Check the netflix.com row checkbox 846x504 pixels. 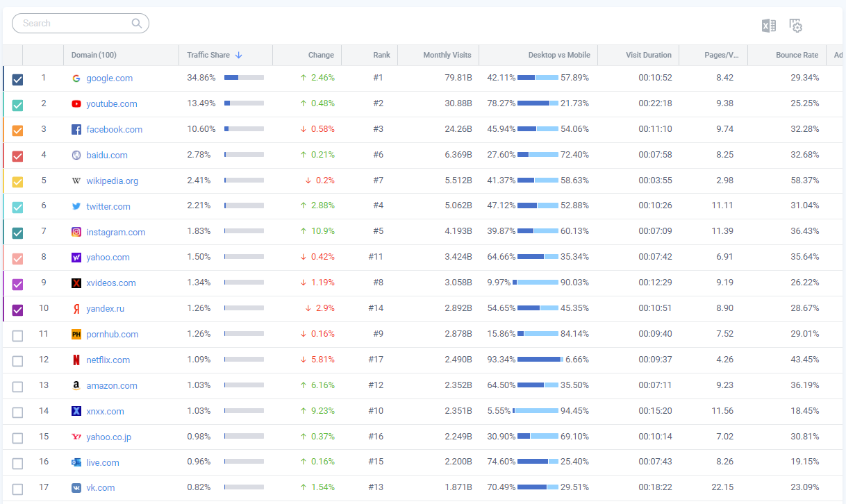[17, 361]
